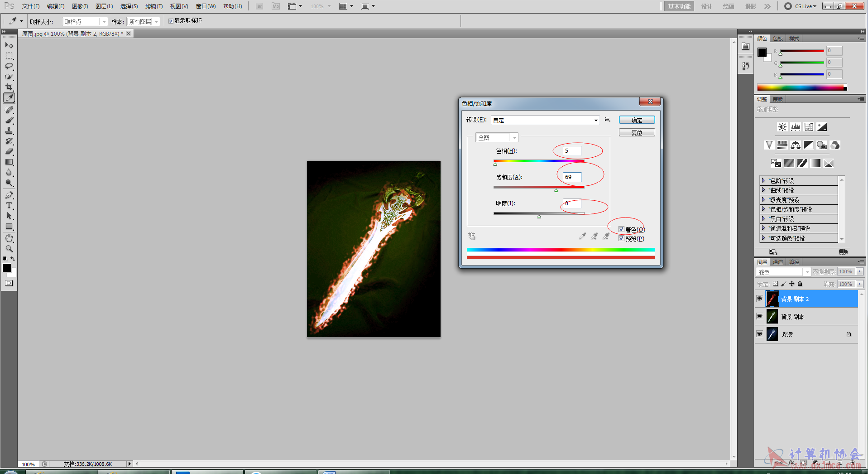The width and height of the screenshot is (868, 474).
Task: Select the History Brush tool
Action: pos(9,141)
